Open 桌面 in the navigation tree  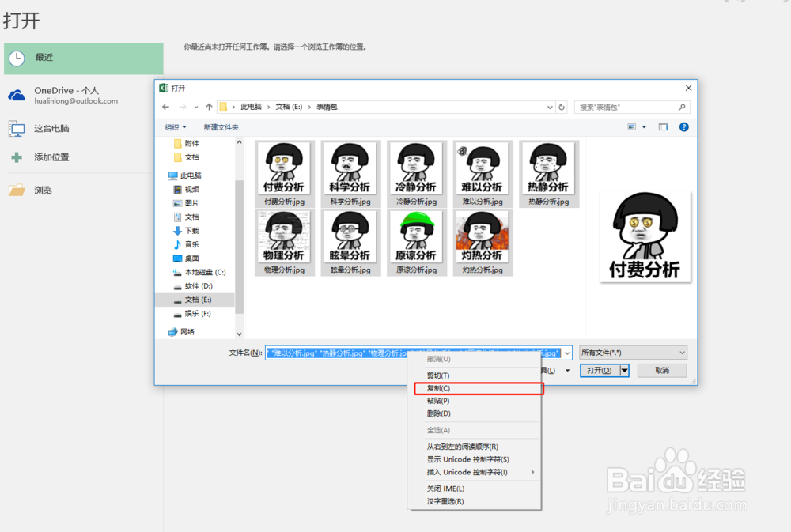point(186,258)
